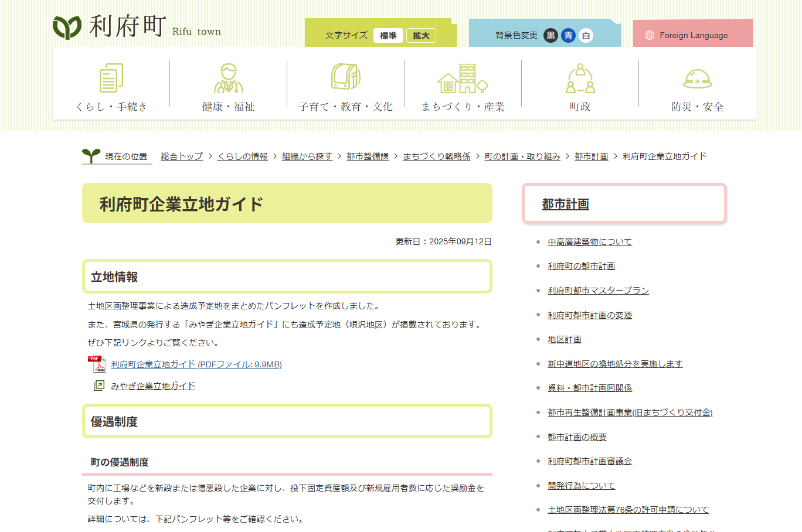Click the PDF file icon
This screenshot has width=802, height=532.
(97, 364)
